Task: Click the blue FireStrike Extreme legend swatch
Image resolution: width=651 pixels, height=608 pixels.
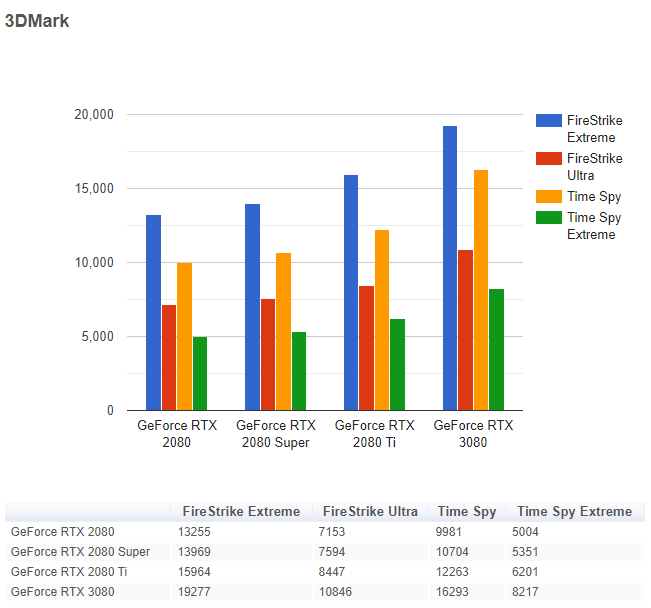Action: pyautogui.click(x=548, y=120)
